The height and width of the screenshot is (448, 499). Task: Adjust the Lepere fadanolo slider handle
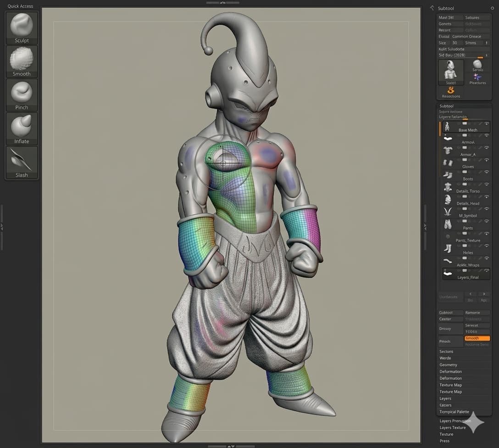click(x=465, y=119)
